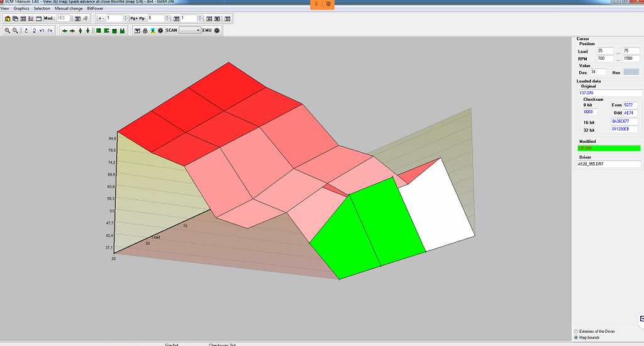Open the SCAN dropdown list
The width and height of the screenshot is (644, 346).
point(190,30)
